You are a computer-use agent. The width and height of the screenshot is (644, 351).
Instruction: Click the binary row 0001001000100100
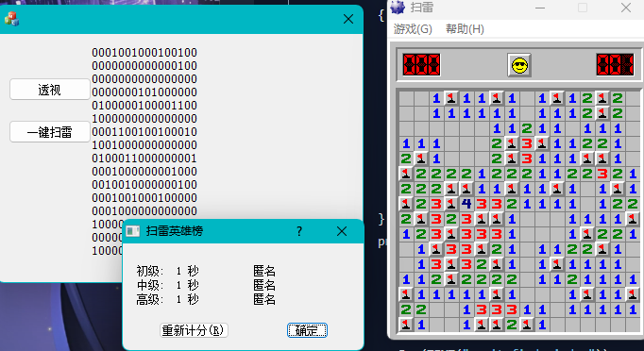pyautogui.click(x=144, y=53)
